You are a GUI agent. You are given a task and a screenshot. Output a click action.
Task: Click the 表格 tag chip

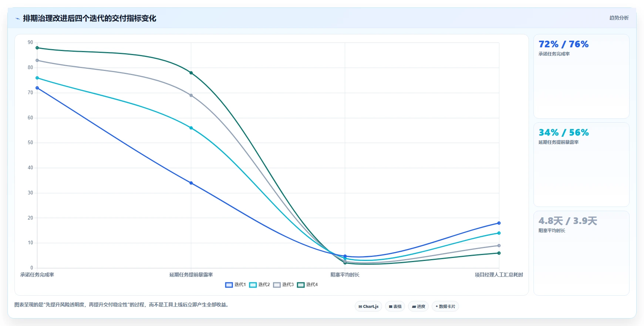click(x=395, y=306)
